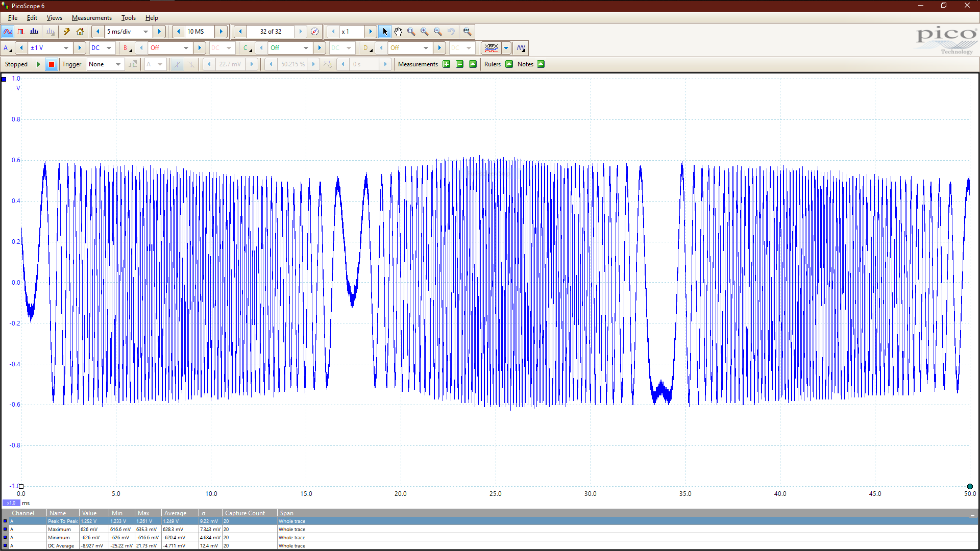This screenshot has height=551, width=980.
Task: Open the Tools menu
Action: pos(128,18)
